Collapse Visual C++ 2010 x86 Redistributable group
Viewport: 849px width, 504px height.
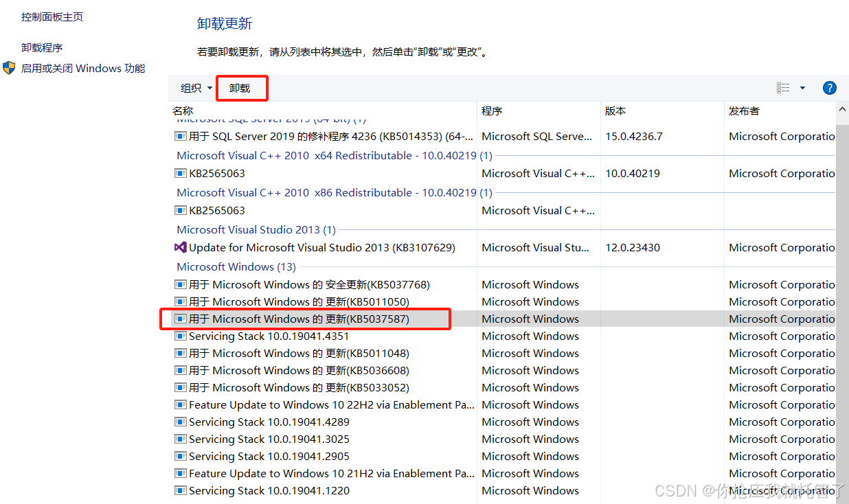click(x=335, y=192)
